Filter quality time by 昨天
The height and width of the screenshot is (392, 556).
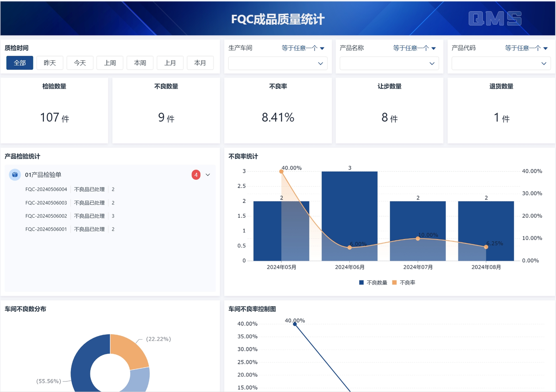[x=50, y=63]
